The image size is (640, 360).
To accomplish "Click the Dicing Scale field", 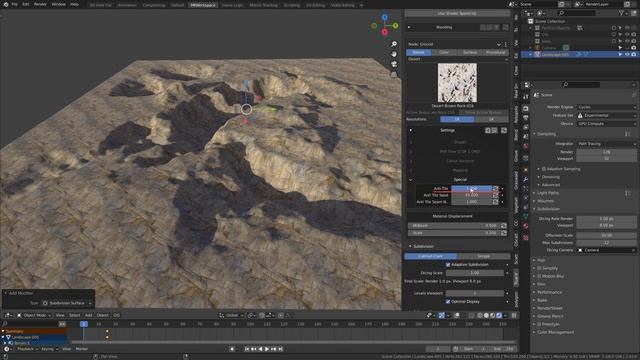I will tap(474, 273).
